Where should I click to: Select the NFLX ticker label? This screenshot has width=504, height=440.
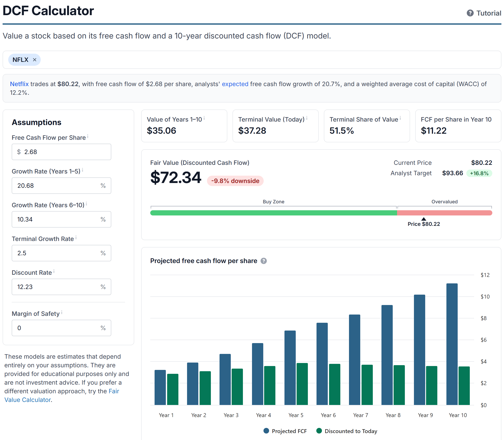[x=20, y=60]
